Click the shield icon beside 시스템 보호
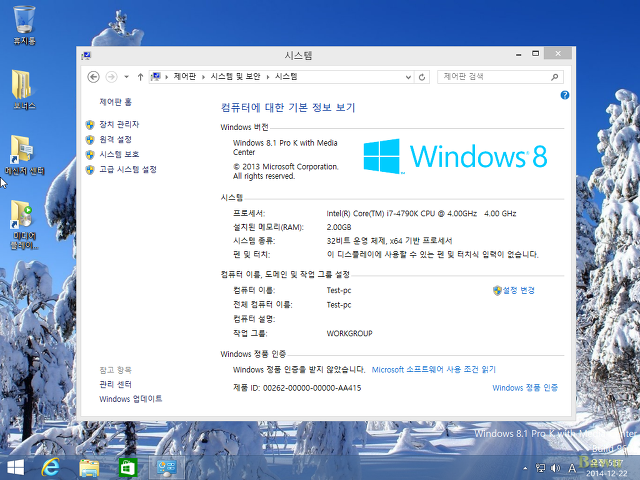 point(90,155)
